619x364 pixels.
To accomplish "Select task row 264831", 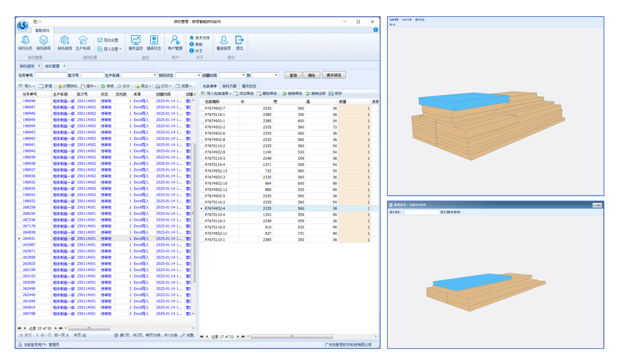I will click(x=107, y=238).
